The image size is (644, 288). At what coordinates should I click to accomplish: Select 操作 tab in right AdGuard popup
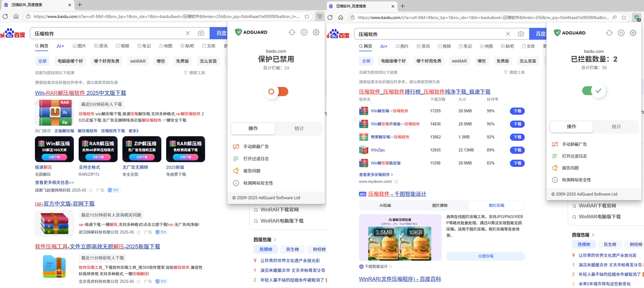click(x=571, y=127)
